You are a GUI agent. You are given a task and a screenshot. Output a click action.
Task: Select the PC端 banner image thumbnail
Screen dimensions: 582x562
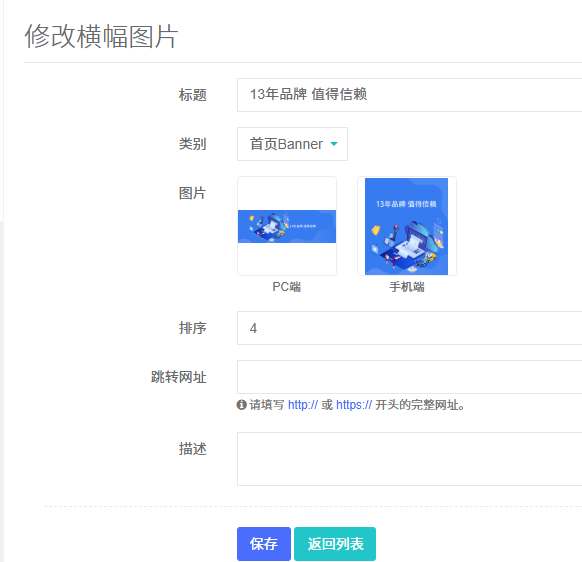tap(287, 226)
